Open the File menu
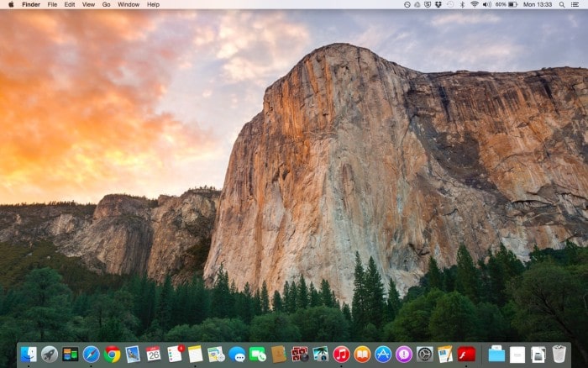Viewport: 588px width, 368px height. (52, 4)
